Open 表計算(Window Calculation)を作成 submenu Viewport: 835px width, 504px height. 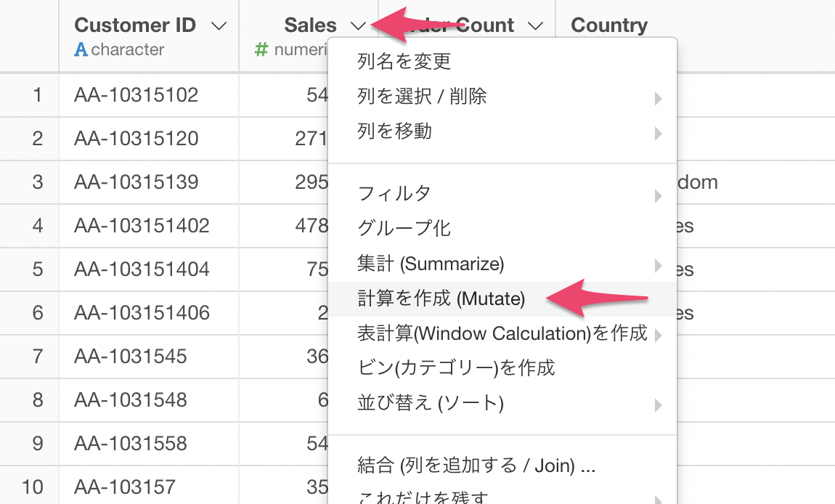[657, 335]
